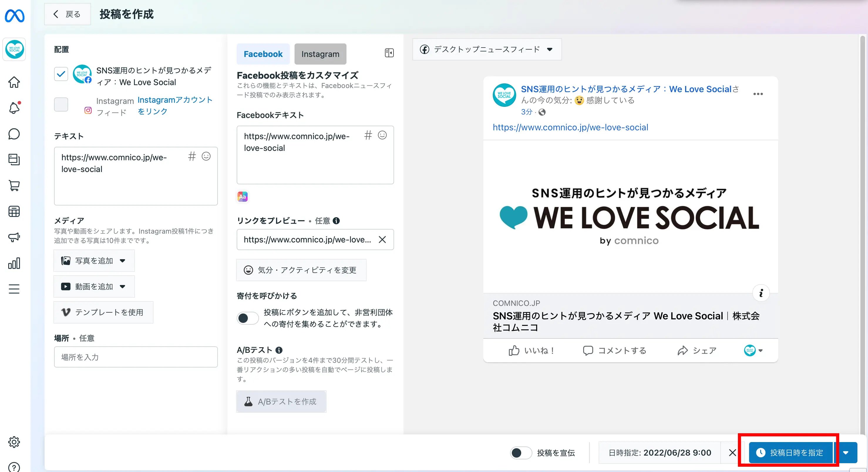Viewport: 868px width, 472px height.
Task: Click the create A/B test button
Action: point(281,401)
